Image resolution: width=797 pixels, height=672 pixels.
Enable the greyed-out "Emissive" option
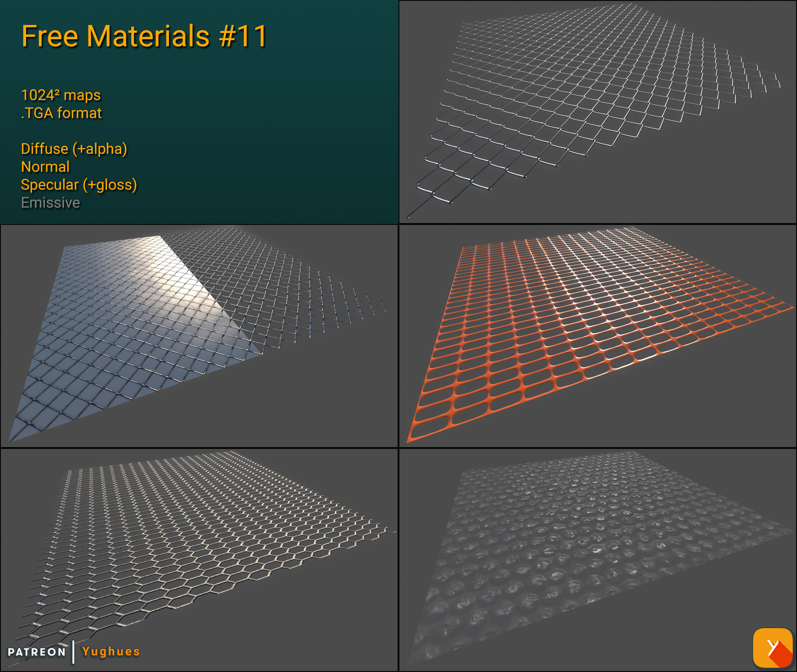coord(50,203)
